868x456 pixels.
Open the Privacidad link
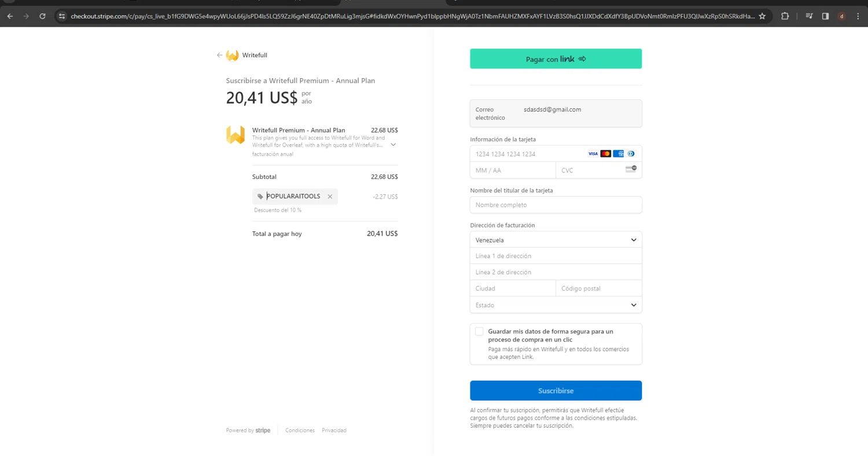pyautogui.click(x=334, y=431)
